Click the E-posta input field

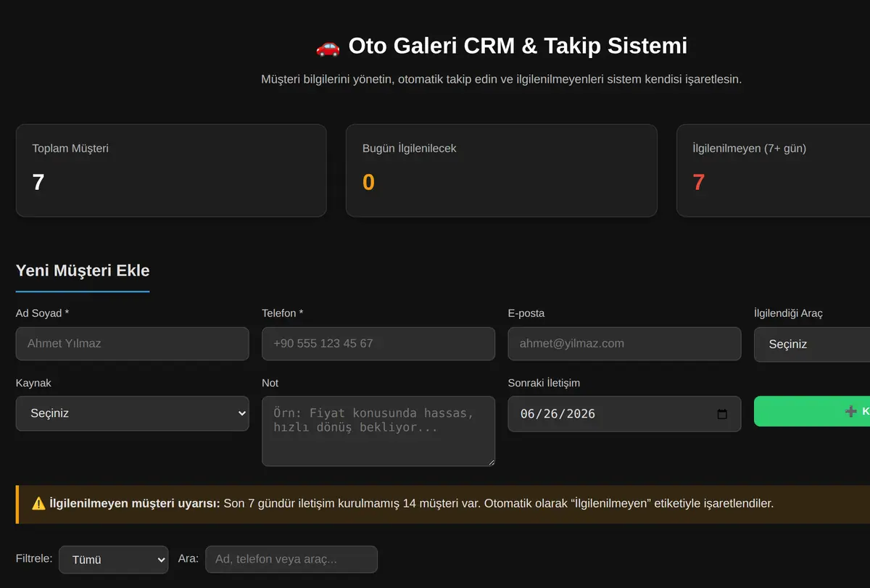coord(624,344)
